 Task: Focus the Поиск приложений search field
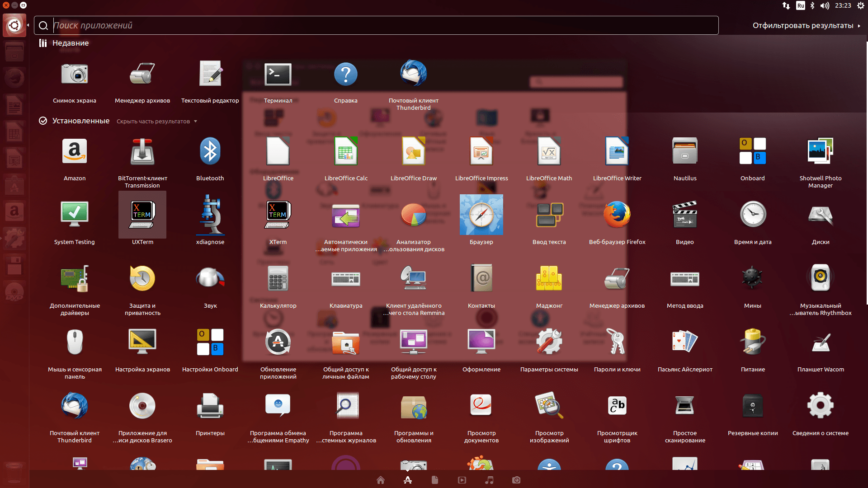tap(376, 25)
